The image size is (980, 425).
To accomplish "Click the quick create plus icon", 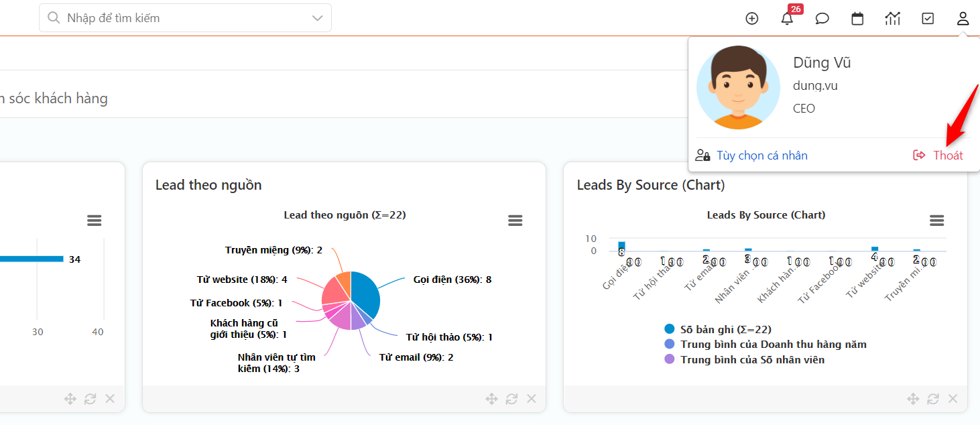I will (752, 19).
